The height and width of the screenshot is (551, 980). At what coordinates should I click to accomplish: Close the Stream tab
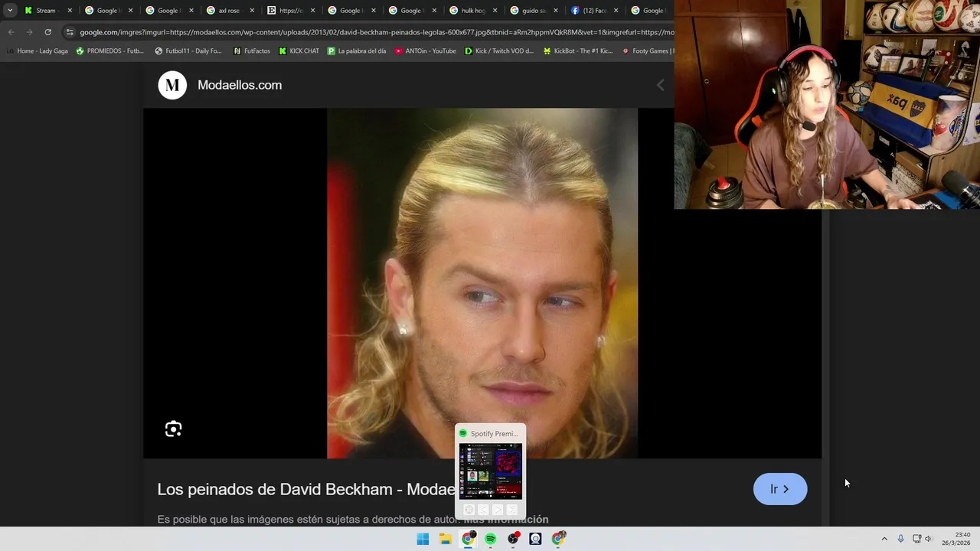pos(70,11)
